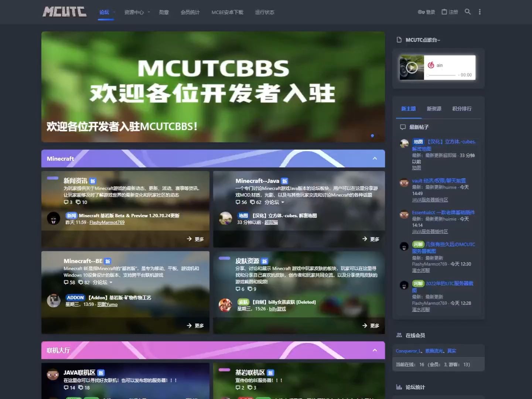Click the 注册 register clipboard link

450,12
